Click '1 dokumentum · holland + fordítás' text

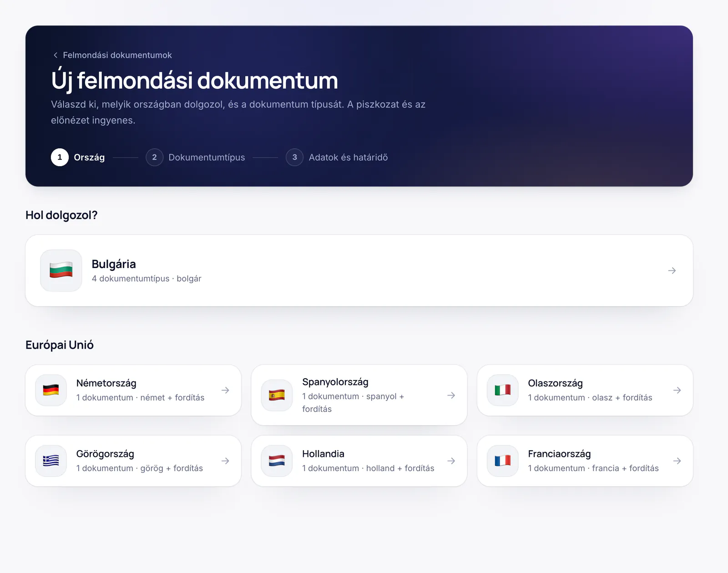(368, 468)
